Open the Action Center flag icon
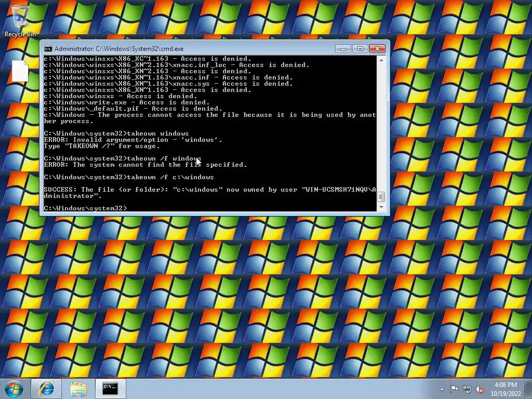The width and height of the screenshot is (532, 399). click(x=454, y=389)
